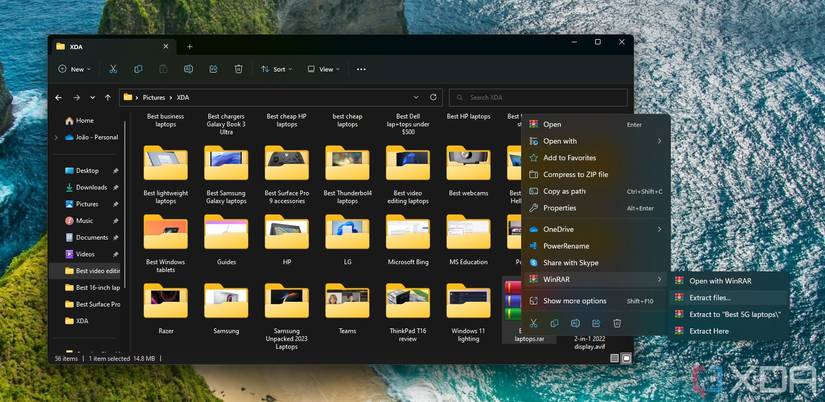
Task: Select the Microsoft Bing folder
Action: pyautogui.click(x=408, y=232)
